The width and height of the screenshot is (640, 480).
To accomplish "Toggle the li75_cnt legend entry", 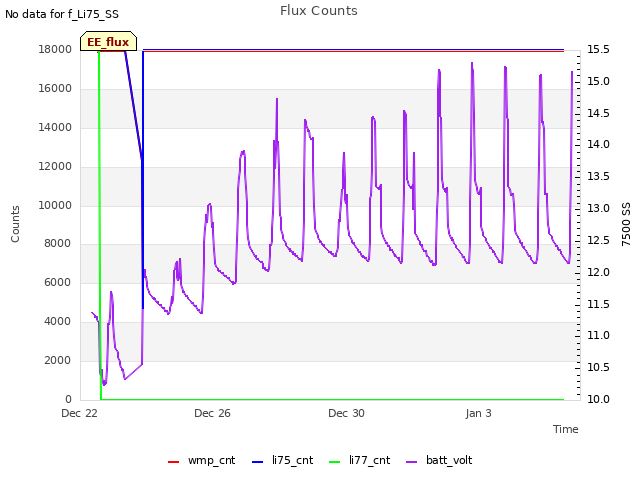I will (x=283, y=460).
